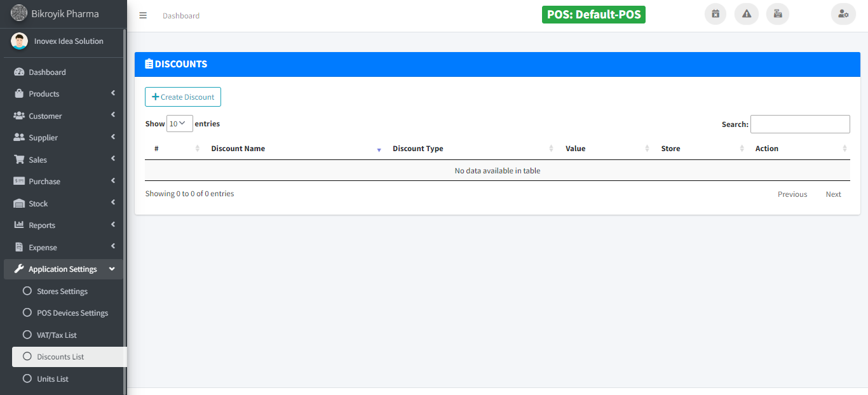The width and height of the screenshot is (868, 395).
Task: Click the calendar-times icon in the top bar
Action: click(x=715, y=14)
